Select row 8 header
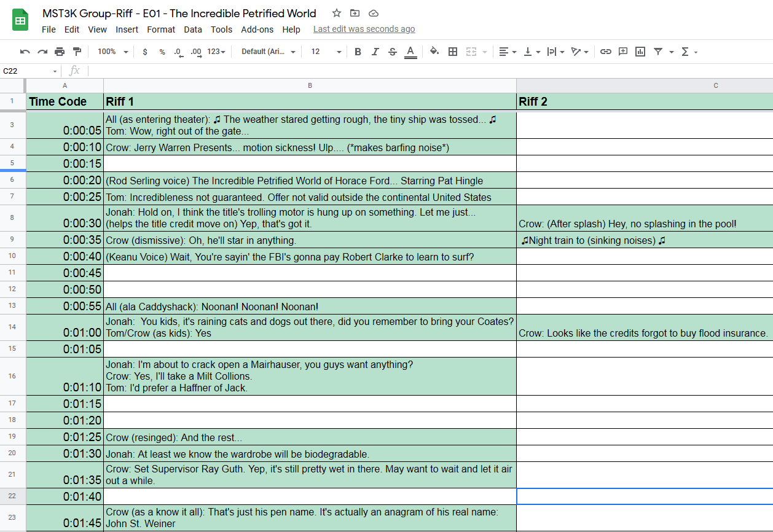 coord(12,218)
